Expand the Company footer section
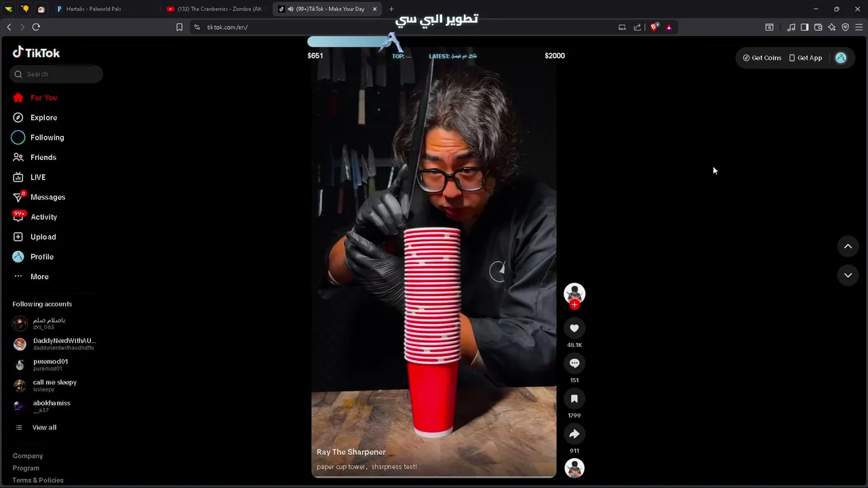Screen dimensions: 868x488 point(28,456)
